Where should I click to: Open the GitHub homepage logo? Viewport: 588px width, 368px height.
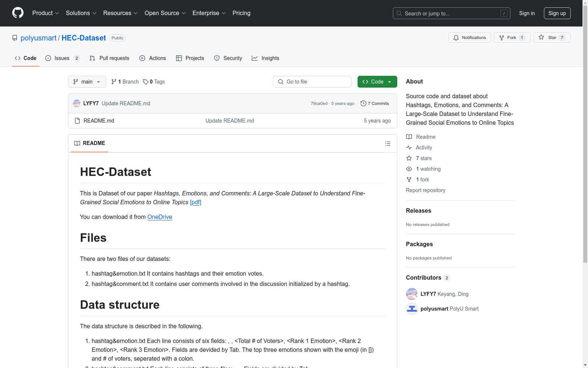click(18, 13)
